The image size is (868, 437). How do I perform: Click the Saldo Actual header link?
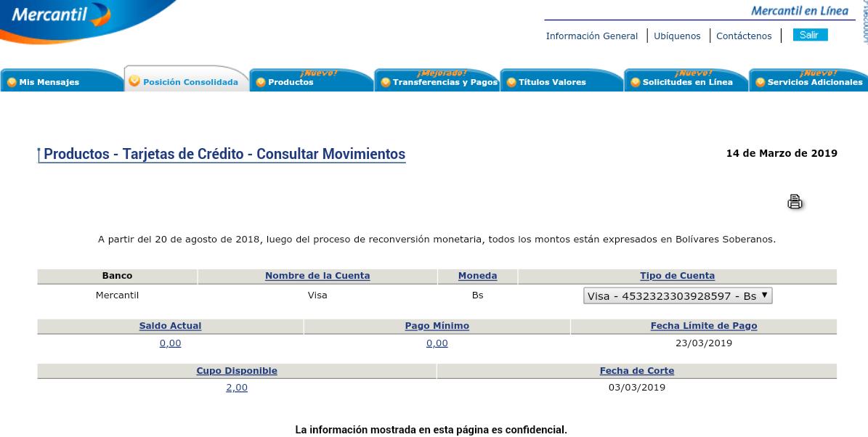(x=170, y=326)
